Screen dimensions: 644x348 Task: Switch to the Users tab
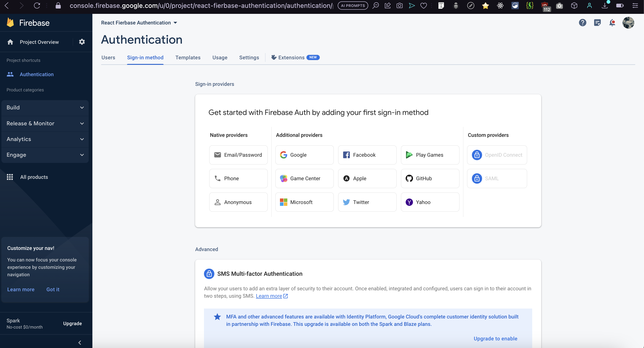(x=108, y=57)
